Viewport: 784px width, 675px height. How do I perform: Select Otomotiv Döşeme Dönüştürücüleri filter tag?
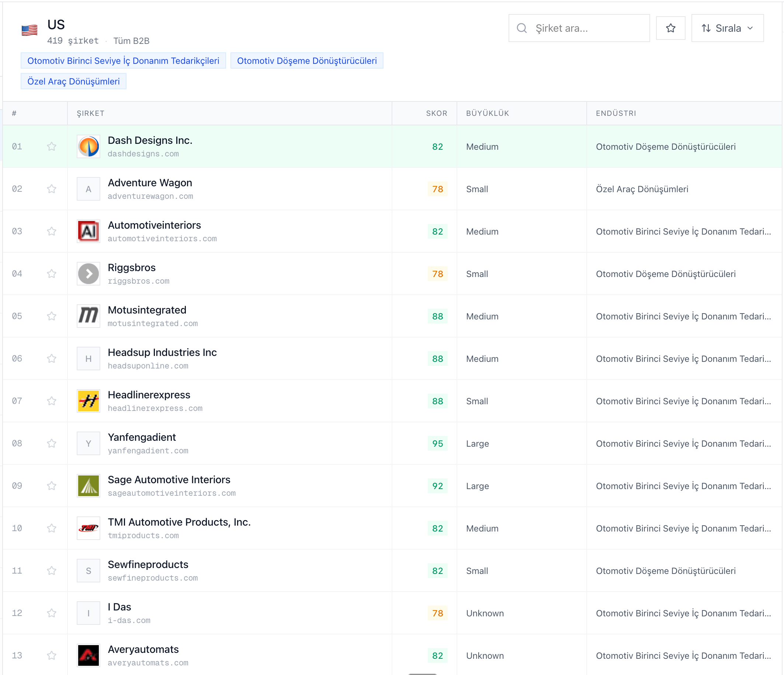306,60
